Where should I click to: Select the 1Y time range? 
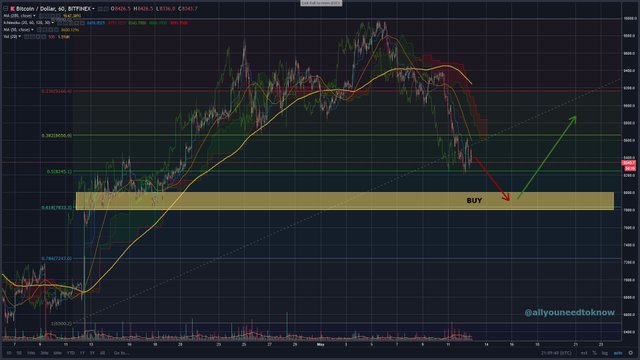82,353
